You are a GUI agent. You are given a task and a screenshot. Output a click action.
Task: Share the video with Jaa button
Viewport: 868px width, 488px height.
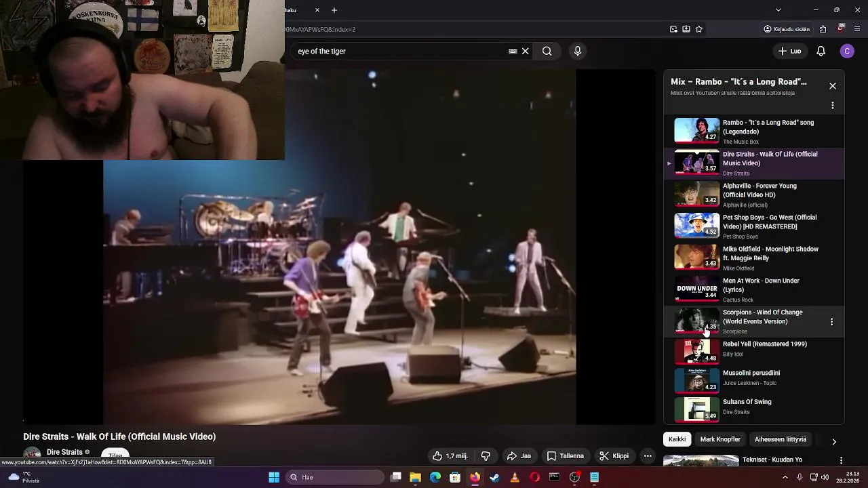(519, 456)
